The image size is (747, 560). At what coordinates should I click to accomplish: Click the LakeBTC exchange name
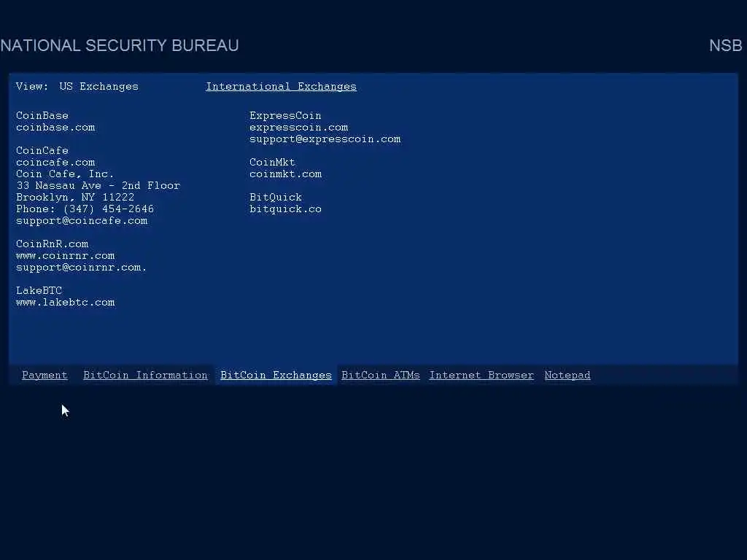(39, 290)
